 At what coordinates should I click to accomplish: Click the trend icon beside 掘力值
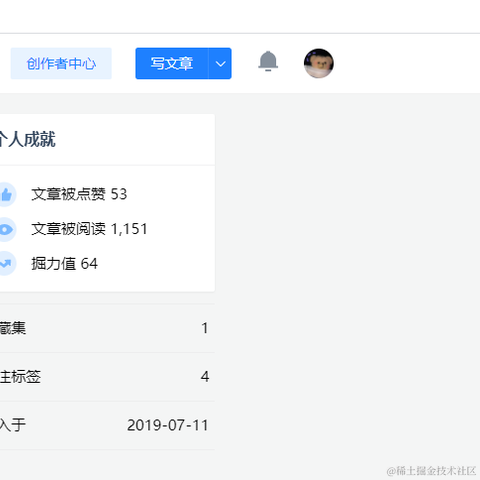tap(5, 264)
